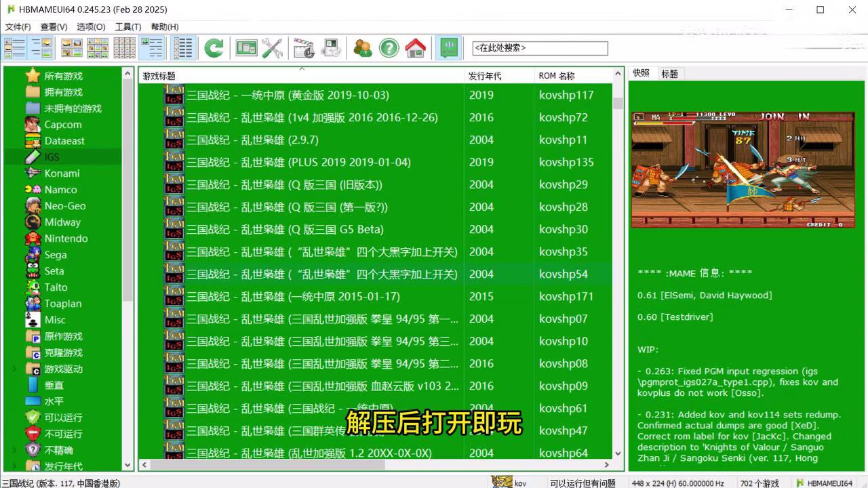The image size is (868, 488).
Task: Open the 选项(O) menu
Action: [91, 27]
